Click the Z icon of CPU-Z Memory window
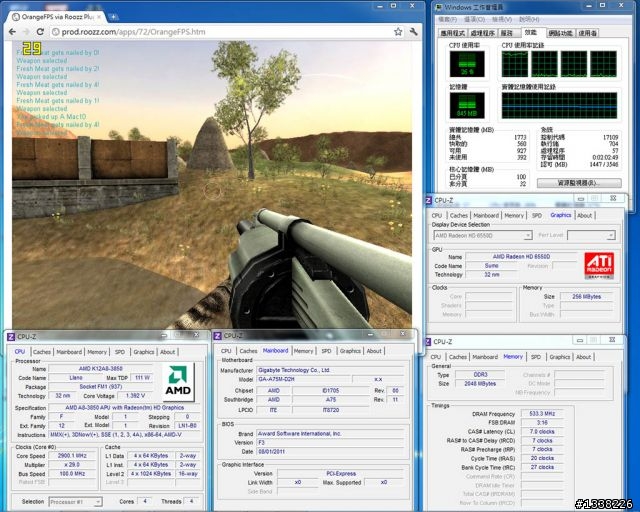The height and width of the screenshot is (512, 640). 428,341
